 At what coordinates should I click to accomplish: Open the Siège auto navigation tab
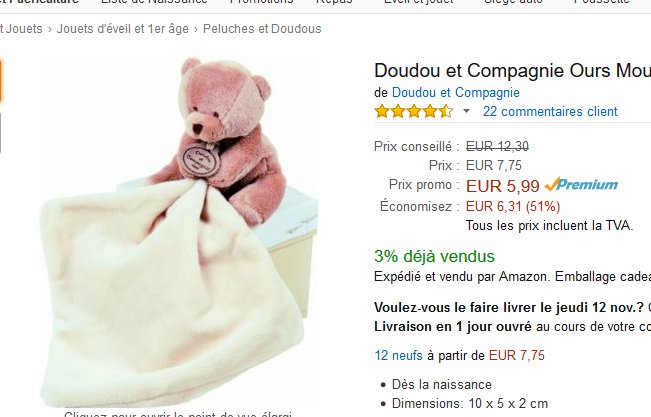[x=513, y=2]
